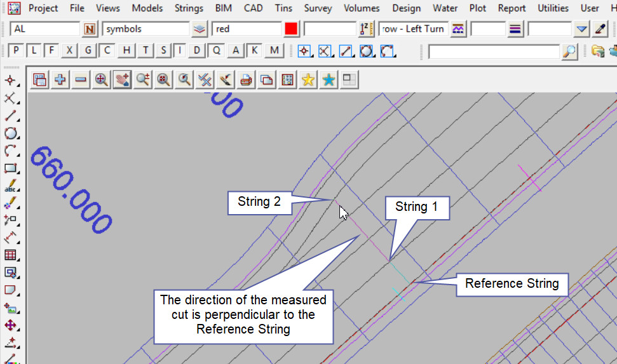617x364 pixels.
Task: Click the Z height ruler icon
Action: point(367,29)
